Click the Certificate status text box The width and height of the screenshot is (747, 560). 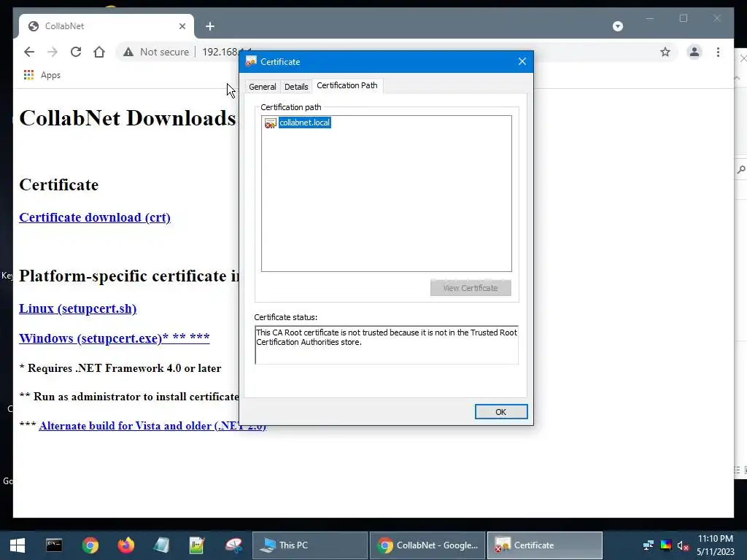[x=387, y=345]
